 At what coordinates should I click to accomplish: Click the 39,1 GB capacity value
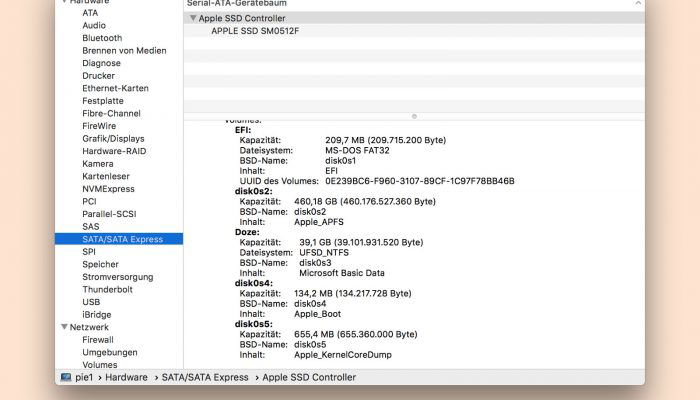point(361,242)
